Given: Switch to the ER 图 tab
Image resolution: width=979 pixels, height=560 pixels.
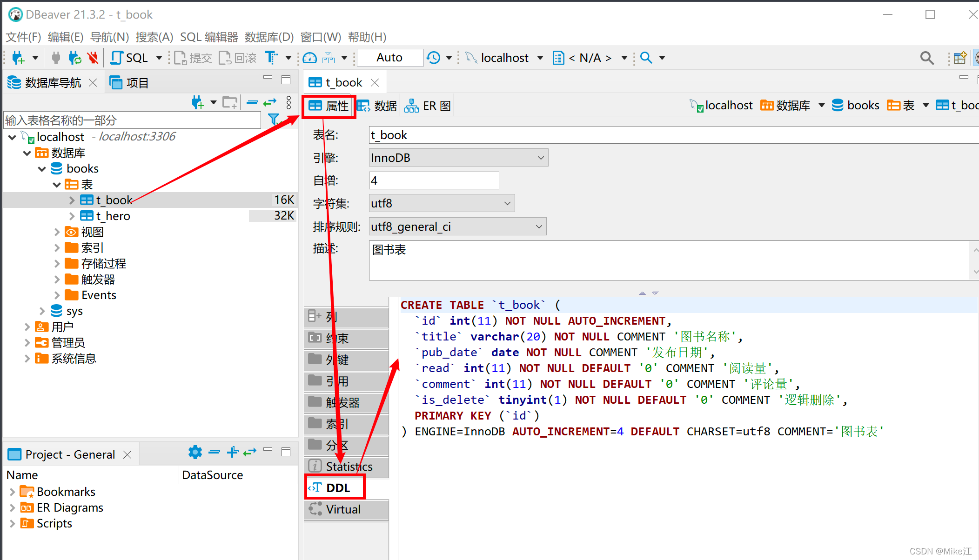Looking at the screenshot, I should (427, 106).
